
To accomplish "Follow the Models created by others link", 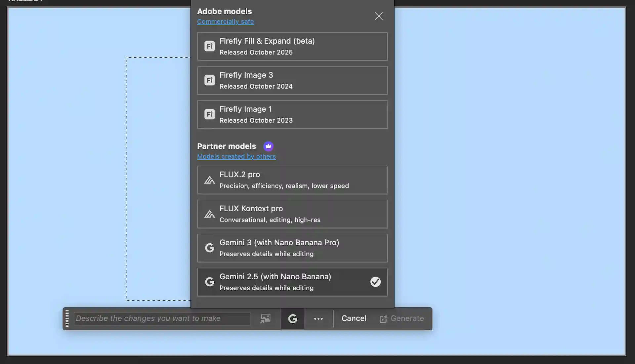I will (x=236, y=156).
